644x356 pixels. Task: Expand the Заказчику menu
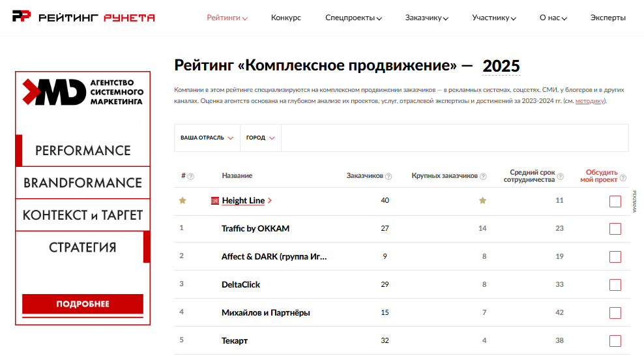pos(427,18)
